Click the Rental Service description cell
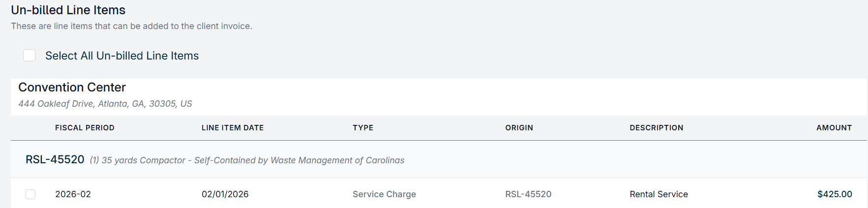The height and width of the screenshot is (208, 868). (x=658, y=194)
